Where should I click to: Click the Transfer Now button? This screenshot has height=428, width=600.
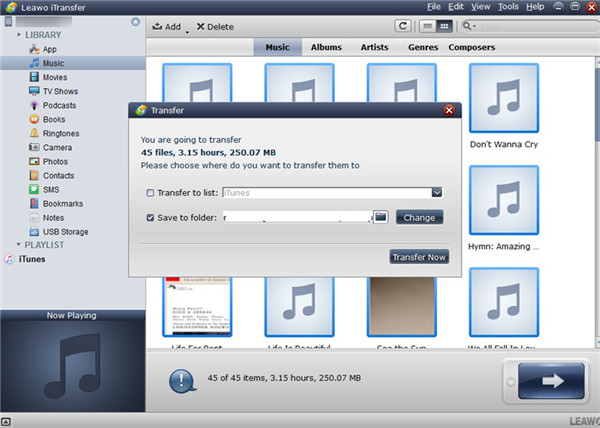[420, 257]
